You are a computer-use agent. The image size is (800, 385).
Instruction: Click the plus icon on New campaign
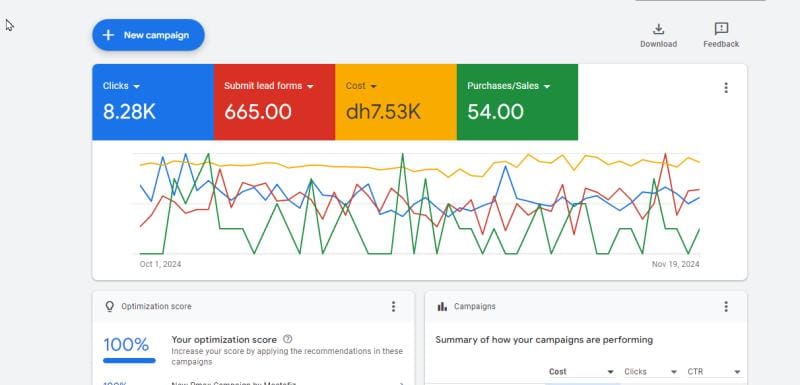tap(108, 35)
